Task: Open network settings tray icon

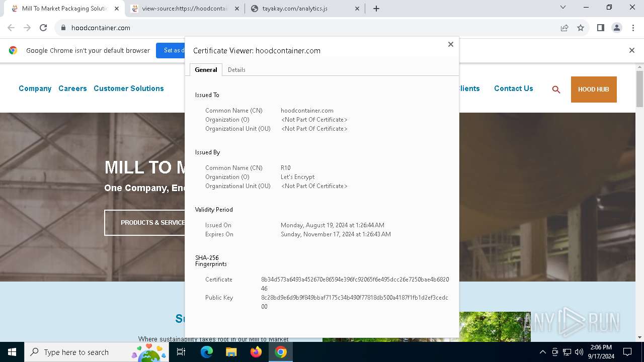Action: click(567, 352)
